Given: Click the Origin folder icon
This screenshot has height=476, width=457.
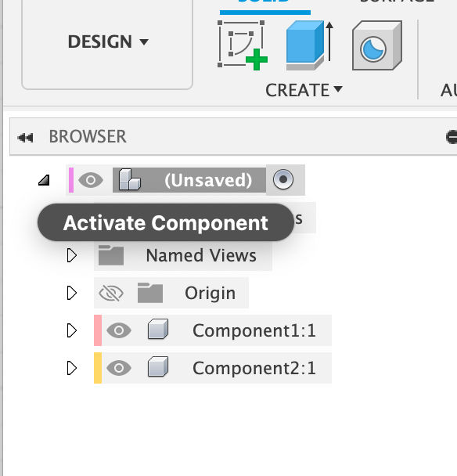Looking at the screenshot, I should (x=150, y=293).
